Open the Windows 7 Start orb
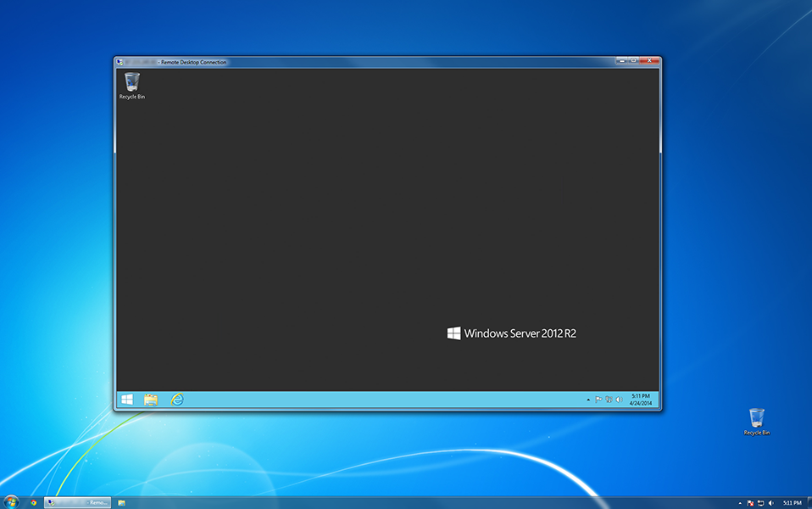This screenshot has width=812, height=509. point(11,502)
